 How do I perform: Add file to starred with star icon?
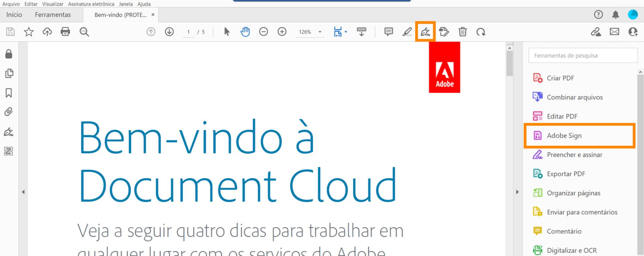tap(29, 32)
